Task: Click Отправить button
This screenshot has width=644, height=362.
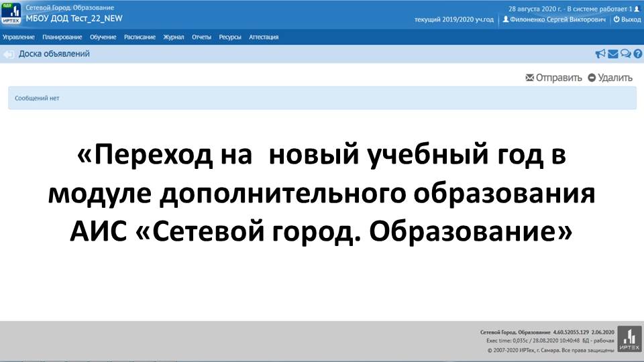Action: tap(553, 78)
